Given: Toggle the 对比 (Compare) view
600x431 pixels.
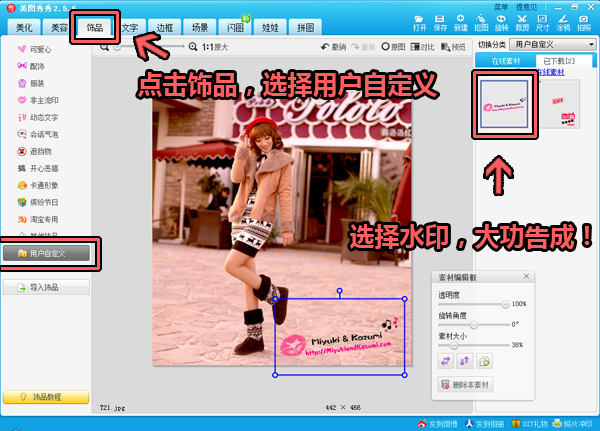Looking at the screenshot, I should click(x=420, y=47).
